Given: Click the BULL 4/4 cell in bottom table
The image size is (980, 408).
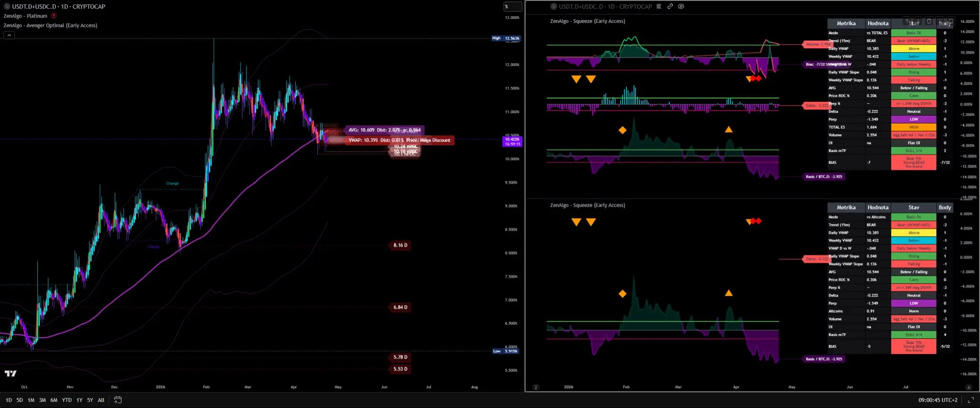Looking at the screenshot, I should (913, 335).
